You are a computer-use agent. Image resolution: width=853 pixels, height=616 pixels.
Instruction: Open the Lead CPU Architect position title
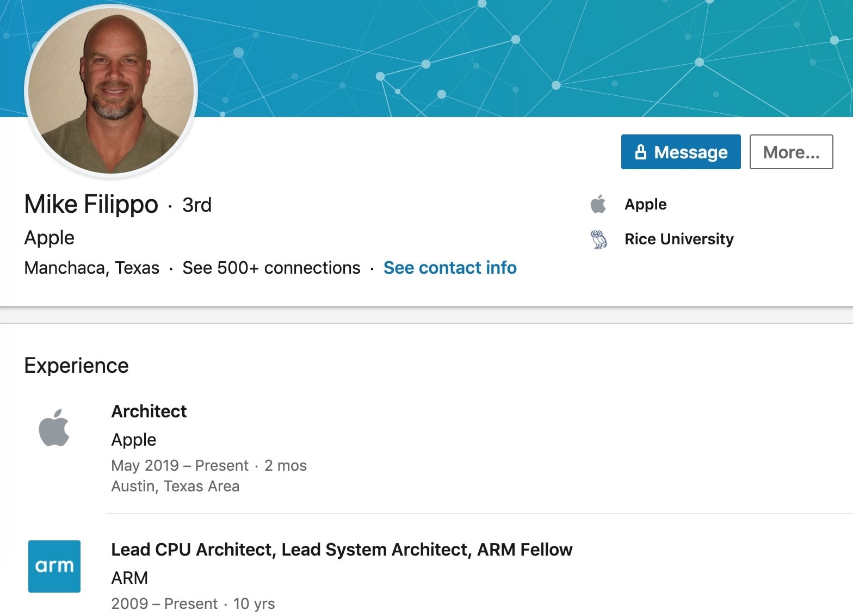pyautogui.click(x=342, y=550)
